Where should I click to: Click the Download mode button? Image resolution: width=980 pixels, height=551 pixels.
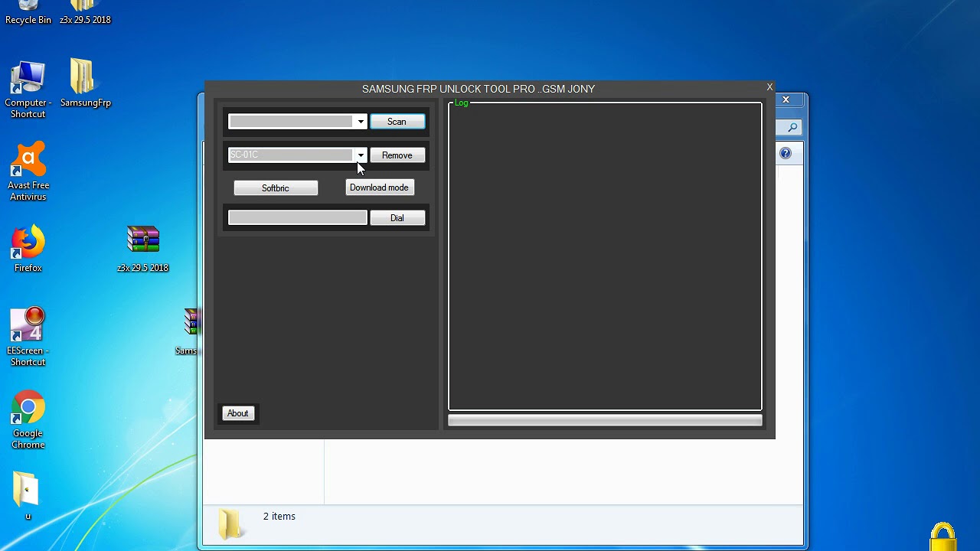pos(379,187)
